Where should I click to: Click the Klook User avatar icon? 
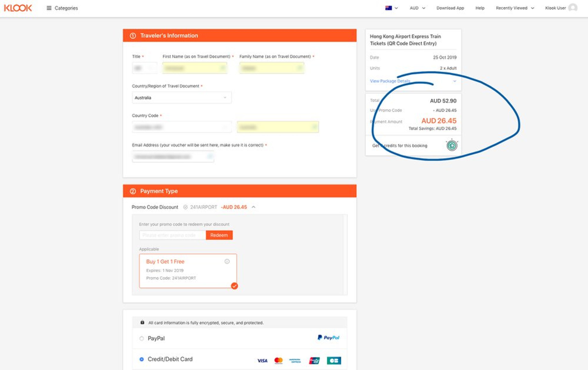point(572,8)
